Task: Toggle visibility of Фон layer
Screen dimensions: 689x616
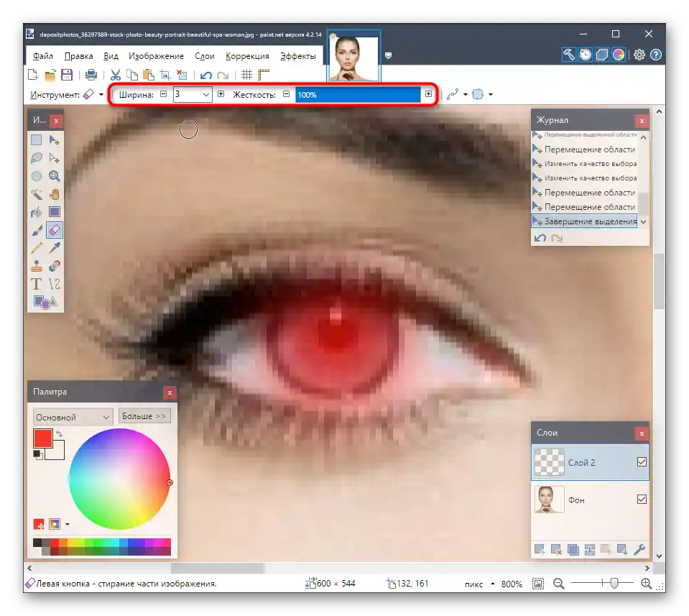Action: point(642,499)
